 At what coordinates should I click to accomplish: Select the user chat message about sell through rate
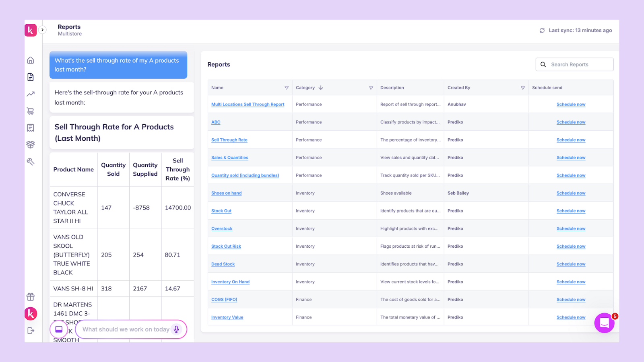click(x=118, y=65)
